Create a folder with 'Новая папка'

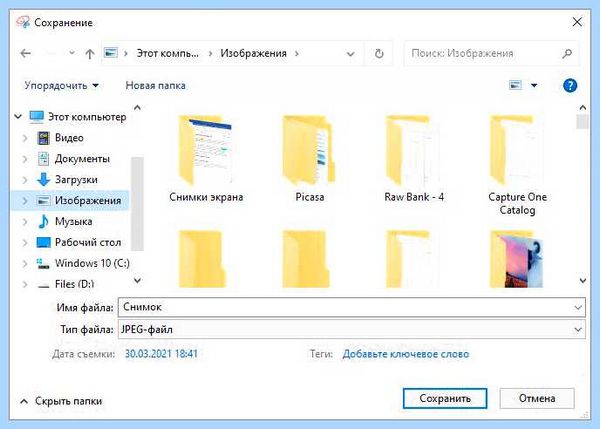pyautogui.click(x=155, y=85)
